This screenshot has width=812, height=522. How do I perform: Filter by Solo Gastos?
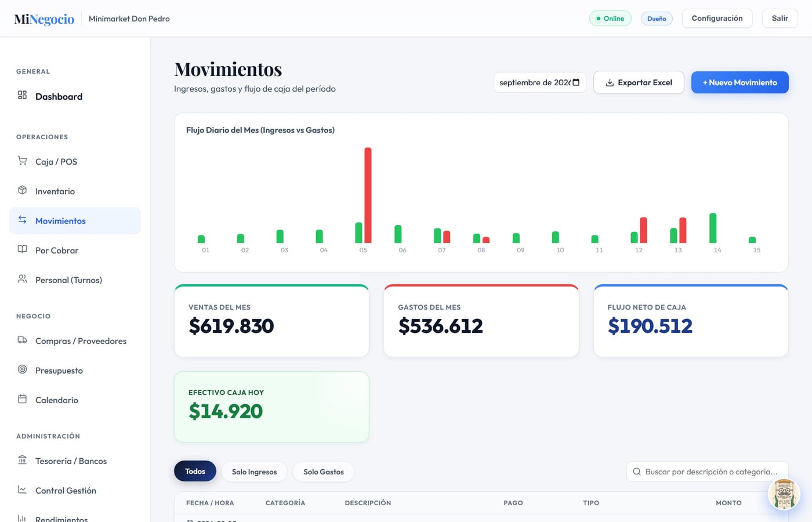pos(324,472)
